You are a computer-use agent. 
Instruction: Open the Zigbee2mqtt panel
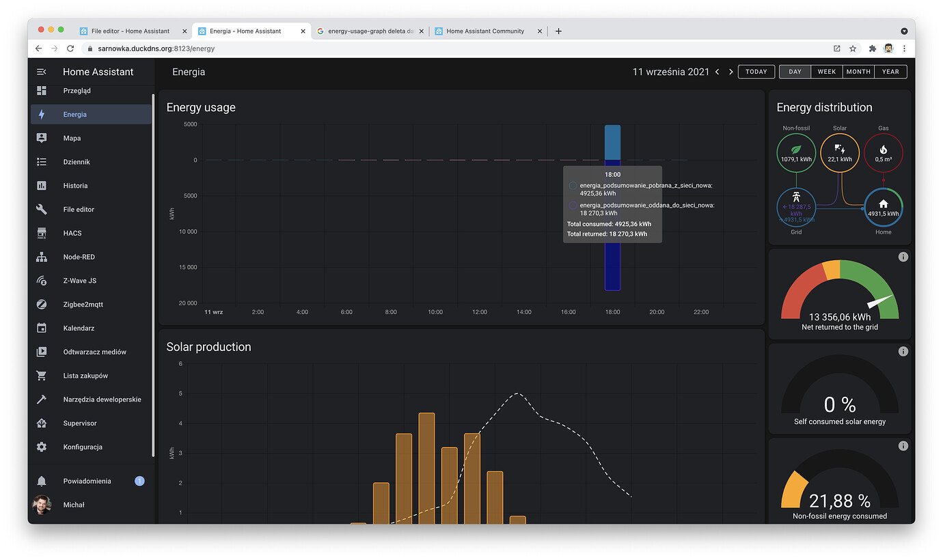click(41, 304)
